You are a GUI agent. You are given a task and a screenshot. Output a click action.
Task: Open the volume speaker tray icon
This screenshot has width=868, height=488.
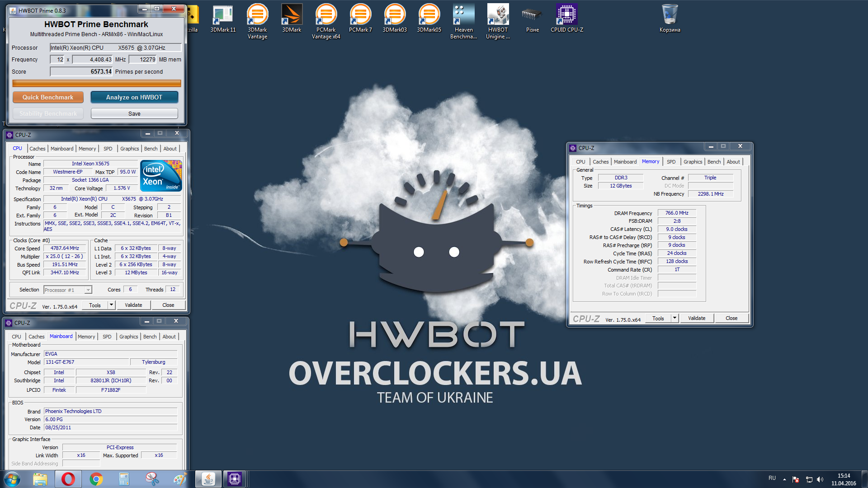coord(820,479)
